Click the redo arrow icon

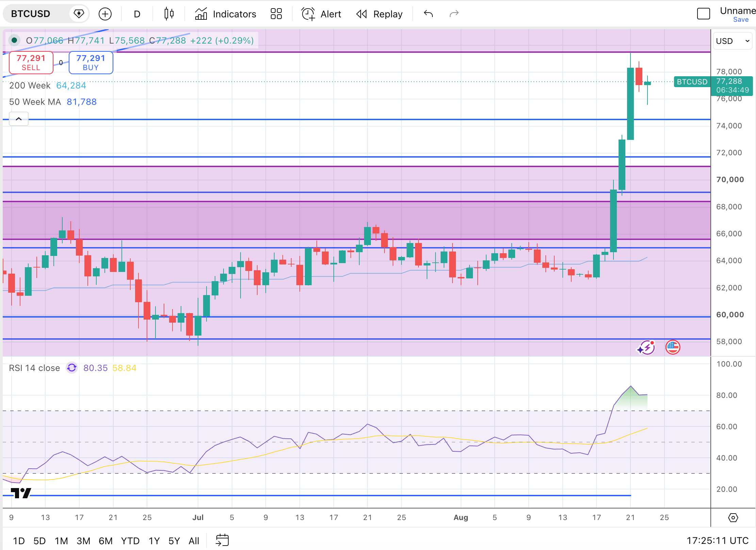(x=454, y=14)
